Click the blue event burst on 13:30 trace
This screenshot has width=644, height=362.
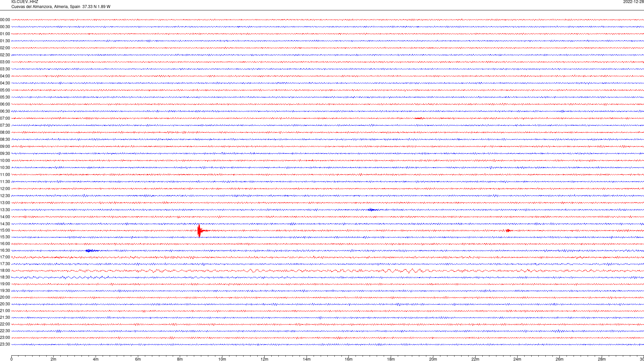(372, 210)
